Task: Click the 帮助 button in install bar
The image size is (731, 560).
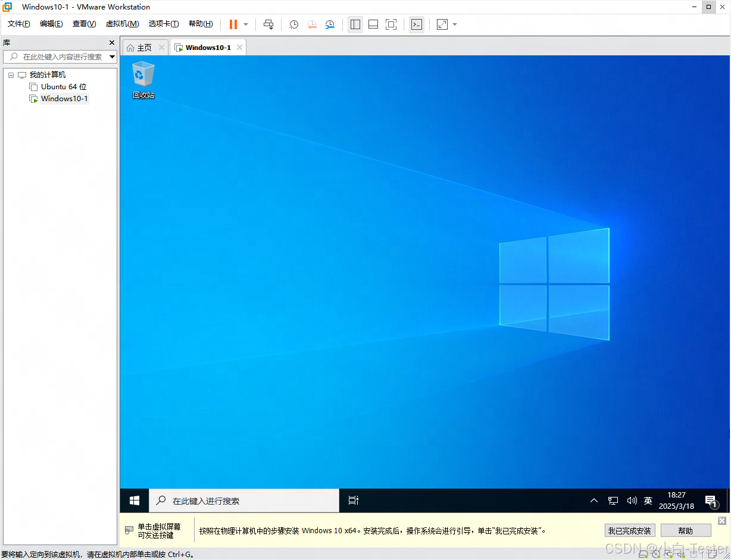Action: click(686, 531)
